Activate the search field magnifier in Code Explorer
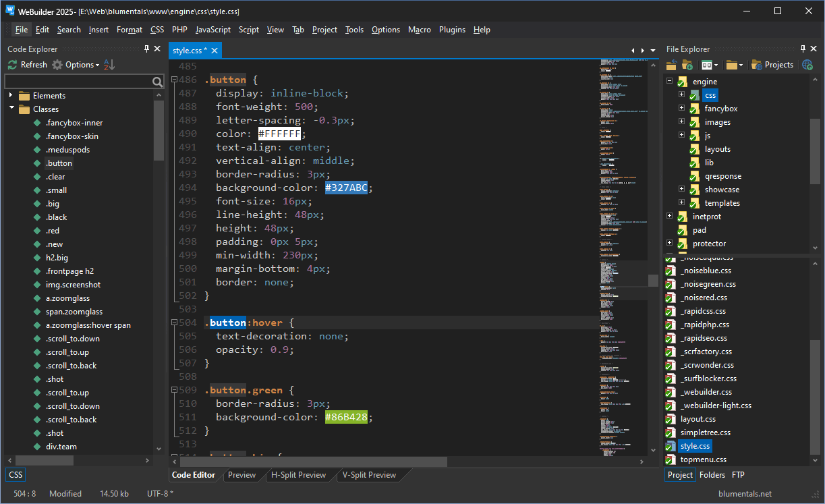The height and width of the screenshot is (504, 825). pos(157,81)
